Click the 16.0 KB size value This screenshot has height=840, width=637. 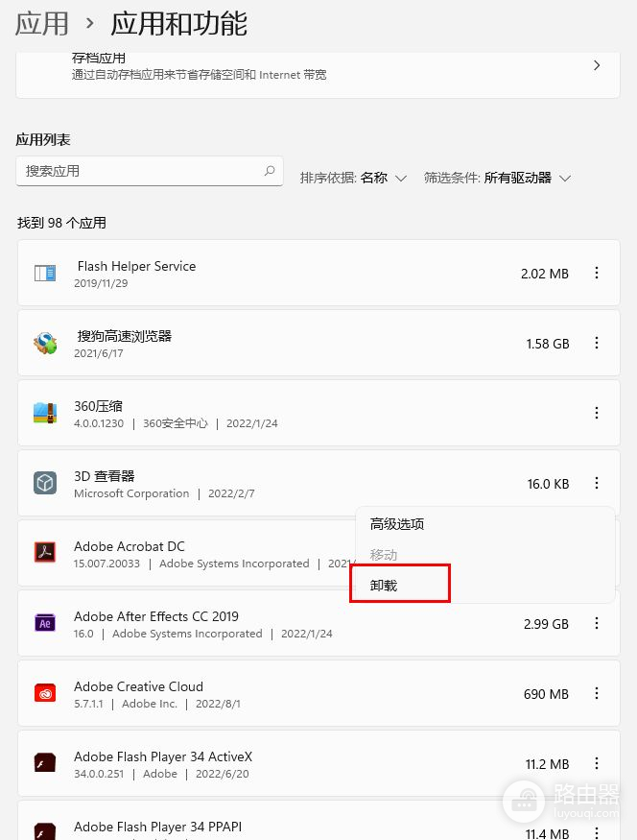click(548, 484)
